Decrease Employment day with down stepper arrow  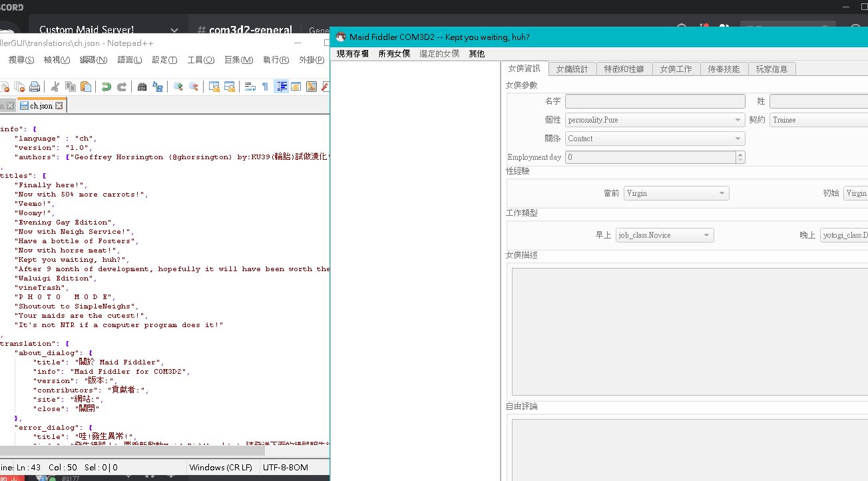tap(740, 161)
